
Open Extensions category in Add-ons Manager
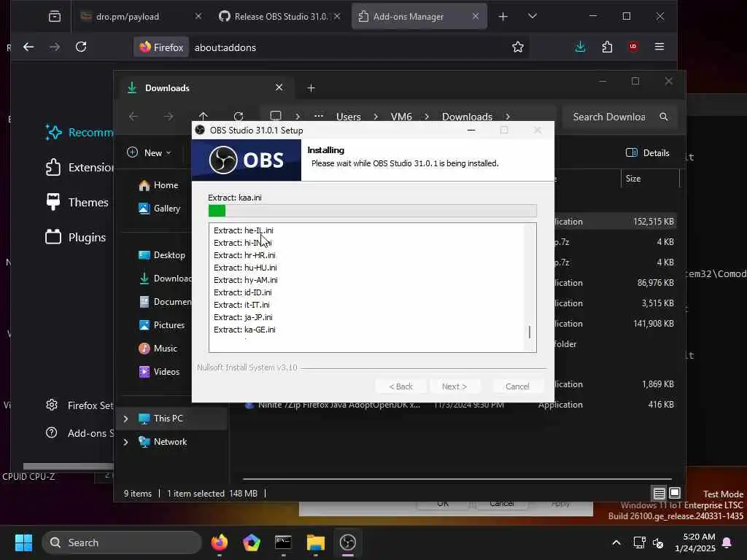(x=80, y=168)
